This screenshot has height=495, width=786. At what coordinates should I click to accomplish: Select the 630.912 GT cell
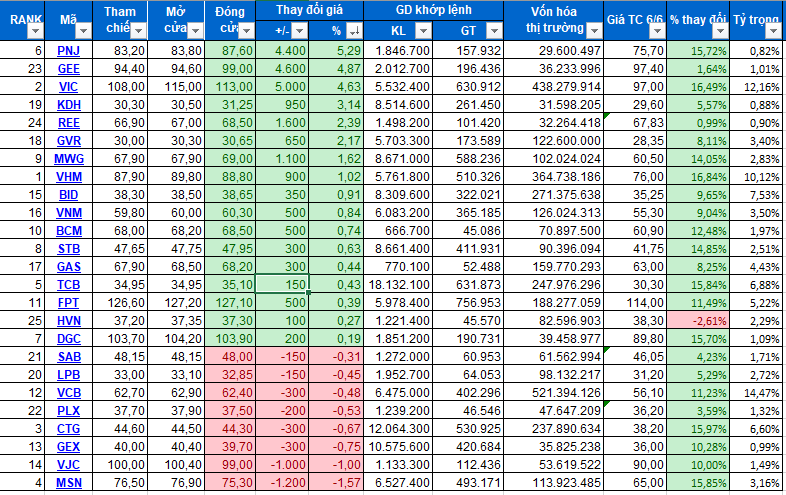click(468, 87)
